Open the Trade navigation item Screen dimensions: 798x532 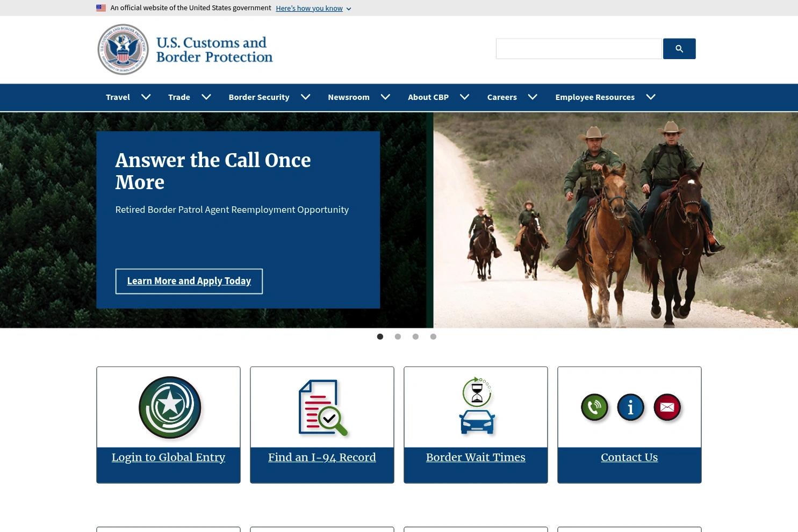[179, 97]
